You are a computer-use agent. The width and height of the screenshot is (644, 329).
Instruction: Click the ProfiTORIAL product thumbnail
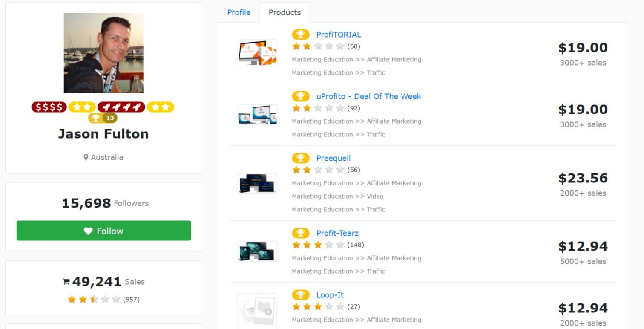(x=257, y=53)
